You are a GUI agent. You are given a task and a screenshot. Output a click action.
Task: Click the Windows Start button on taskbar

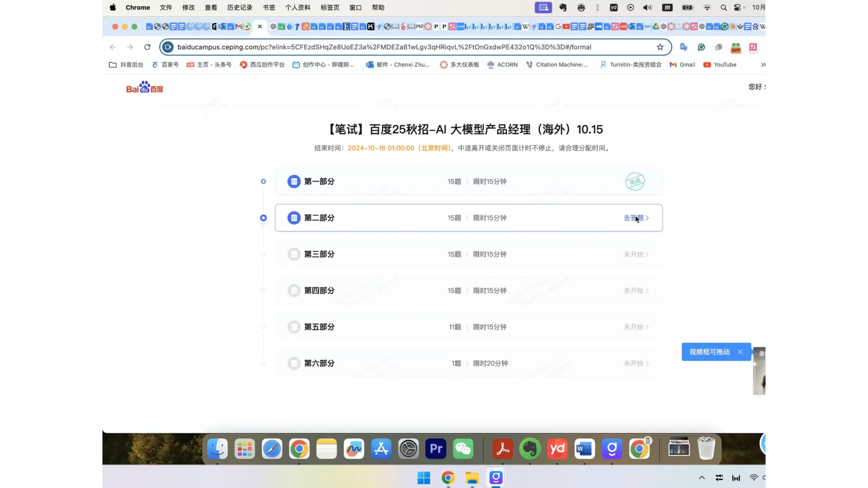point(424,478)
